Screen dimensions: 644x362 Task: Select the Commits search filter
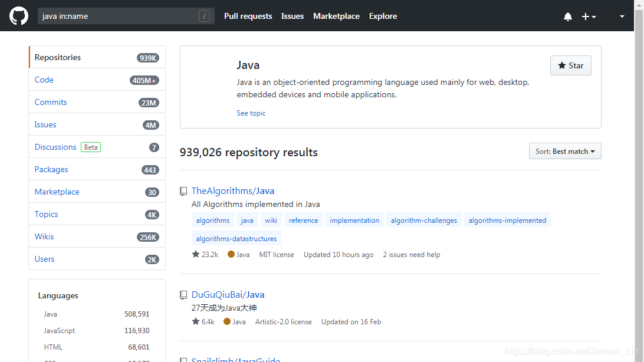pyautogui.click(x=97, y=102)
